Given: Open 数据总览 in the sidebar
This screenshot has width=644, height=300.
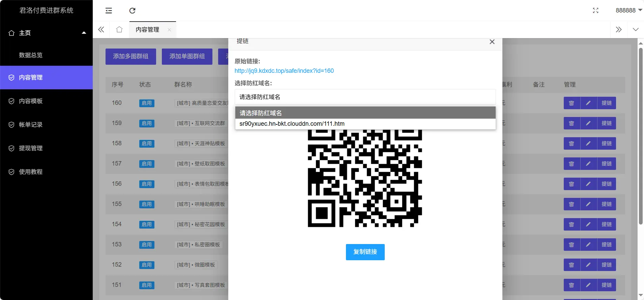Looking at the screenshot, I should click(x=31, y=55).
